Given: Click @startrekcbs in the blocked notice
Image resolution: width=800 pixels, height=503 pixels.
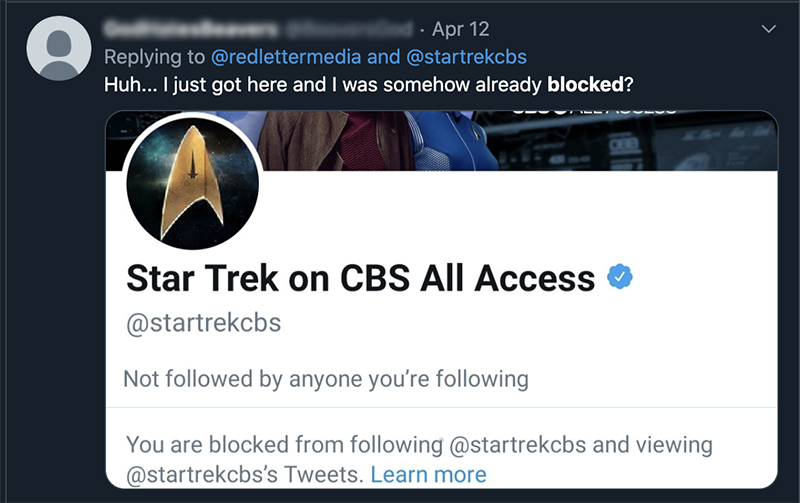Looking at the screenshot, I should (x=517, y=444).
